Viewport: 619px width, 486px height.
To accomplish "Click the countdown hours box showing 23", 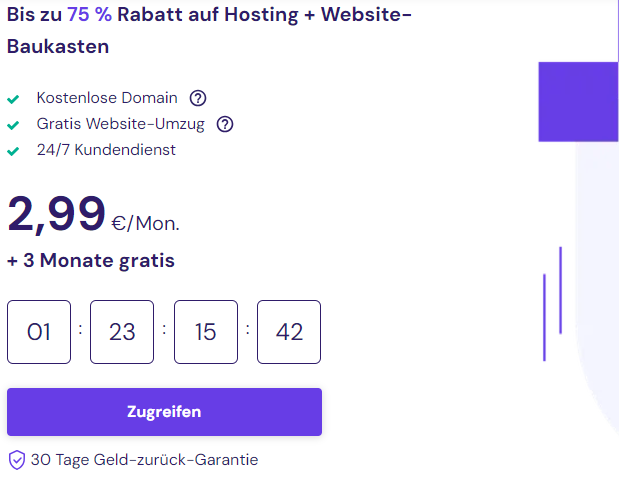I will 122,332.
